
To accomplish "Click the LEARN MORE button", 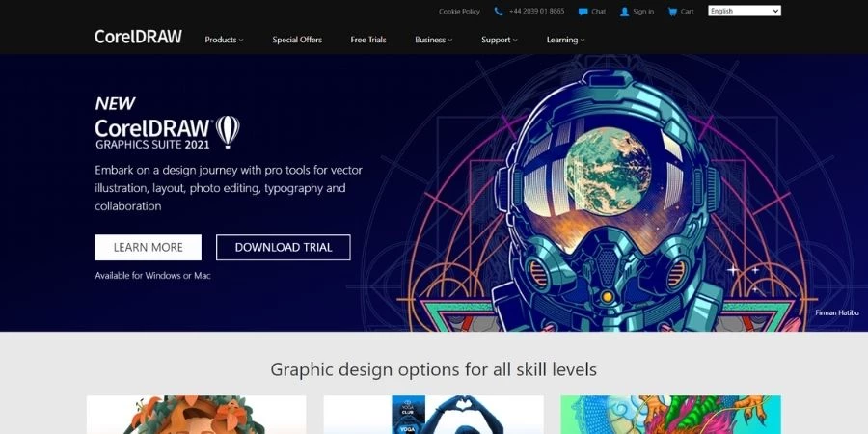I will click(148, 248).
